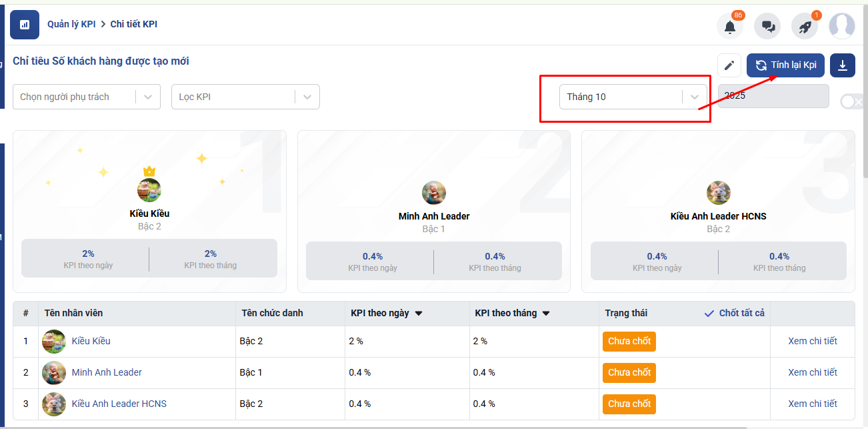Open the user profile avatar

841,26
